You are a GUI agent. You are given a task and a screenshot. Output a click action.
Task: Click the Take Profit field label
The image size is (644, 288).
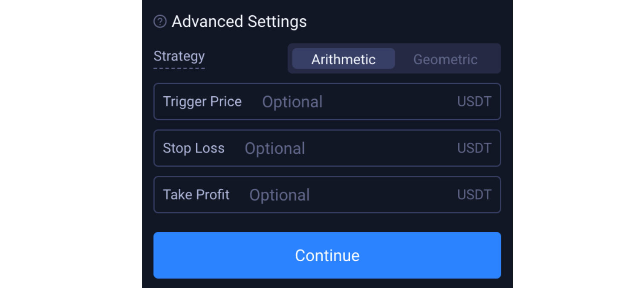click(x=196, y=195)
